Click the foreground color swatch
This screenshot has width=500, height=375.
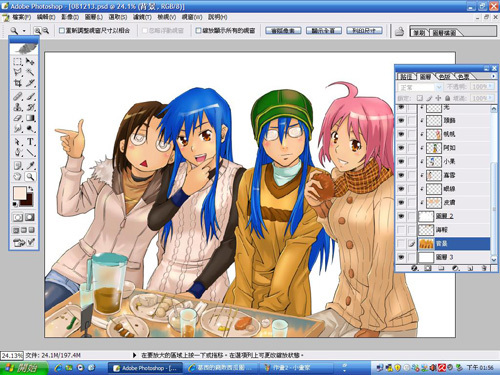[20, 193]
